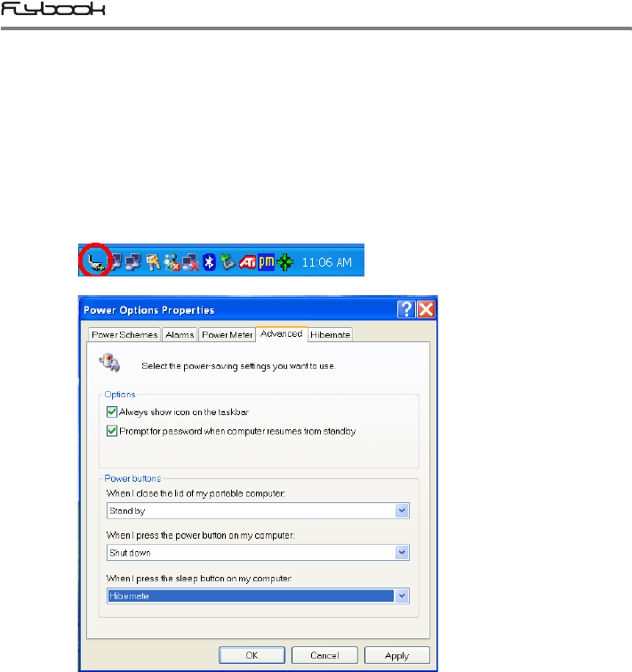632x672 pixels.
Task: Click the OK button
Action: click(x=252, y=655)
